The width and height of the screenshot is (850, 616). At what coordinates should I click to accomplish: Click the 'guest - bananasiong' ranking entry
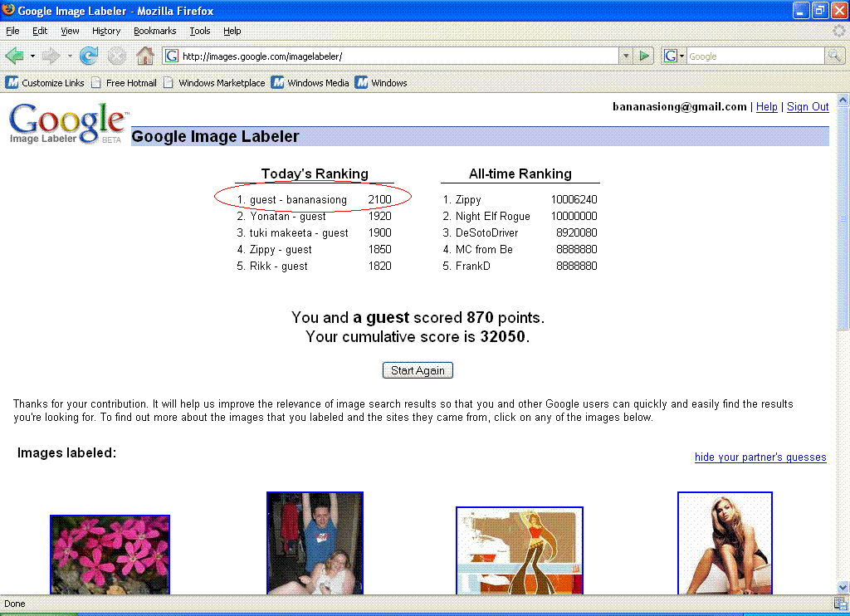click(x=298, y=199)
